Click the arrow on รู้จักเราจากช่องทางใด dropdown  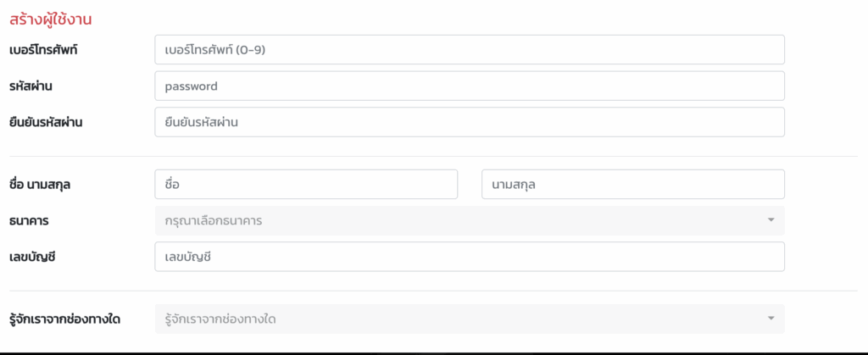coord(771,319)
